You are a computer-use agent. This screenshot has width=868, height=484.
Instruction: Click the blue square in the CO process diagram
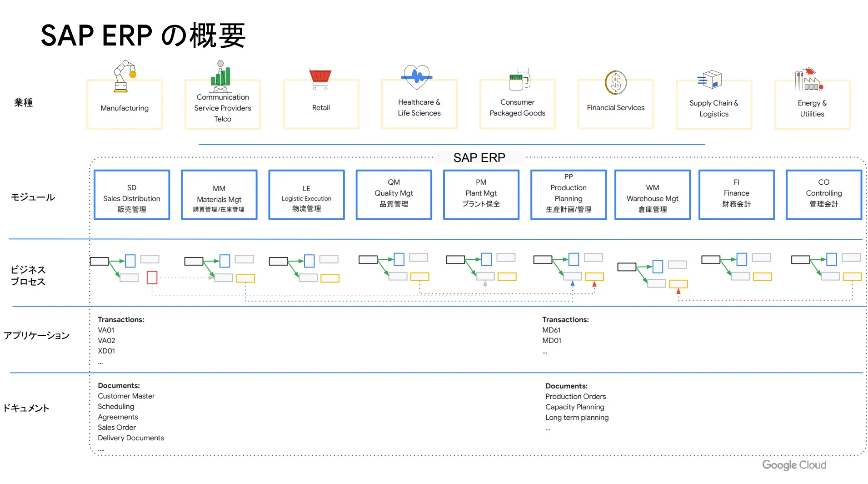(832, 259)
